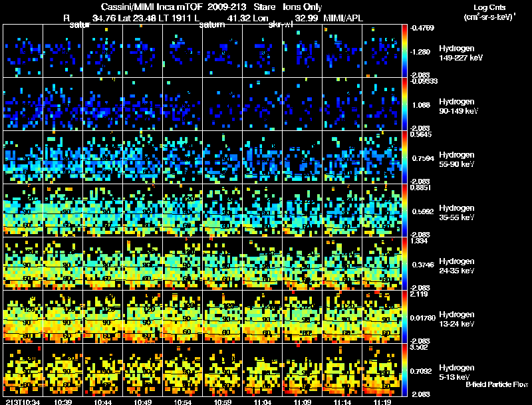
Task: Click the colorbar value '0.7594'
Action: [423, 158]
